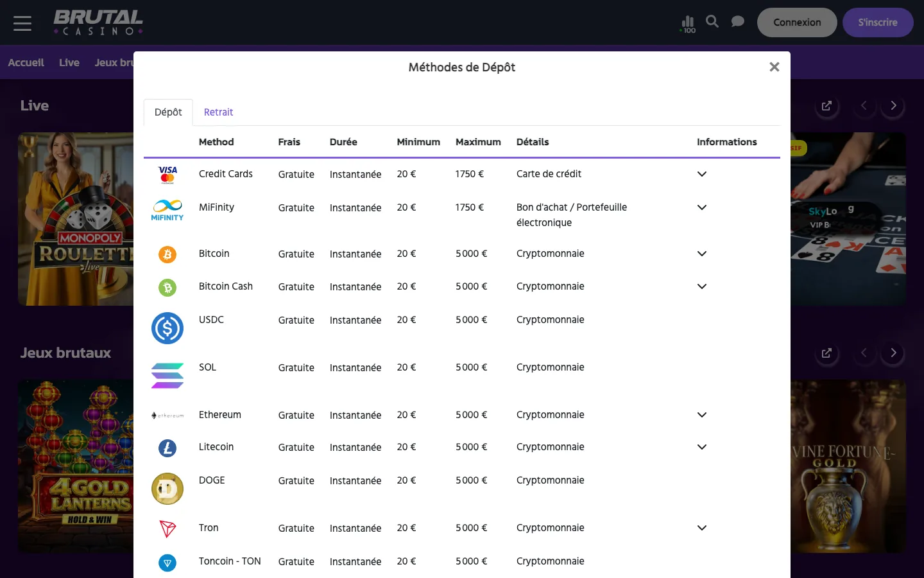Open Monopoly Roulette Live game thumbnail
This screenshot has width=924, height=578.
click(x=76, y=219)
